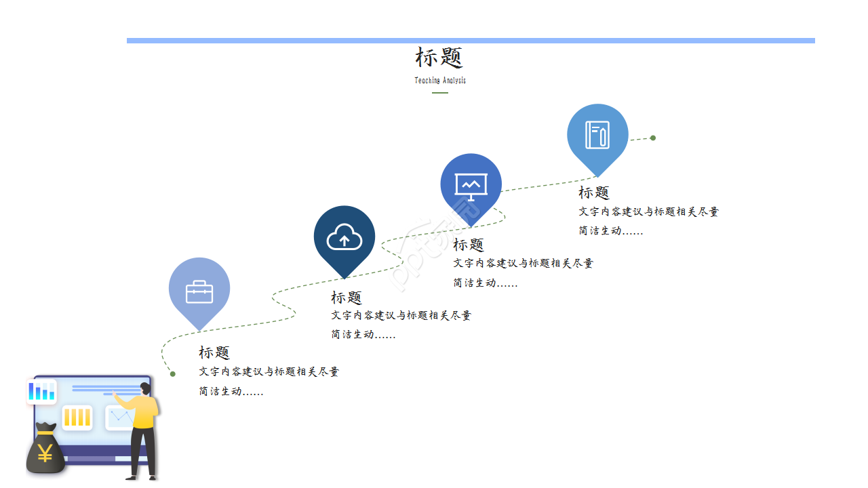Click the money bag with yen symbol
This screenshot has width=868, height=488.
pyautogui.click(x=45, y=449)
